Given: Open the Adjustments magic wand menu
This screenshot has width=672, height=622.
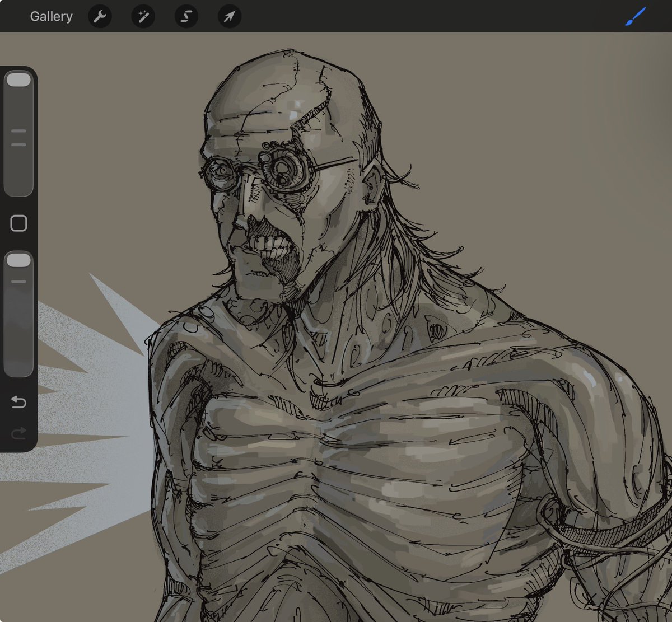Looking at the screenshot, I should pos(143,16).
